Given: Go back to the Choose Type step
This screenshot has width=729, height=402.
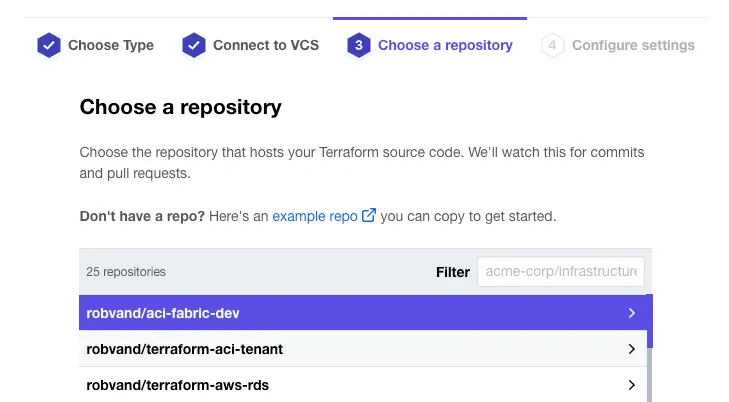Looking at the screenshot, I should (x=110, y=45).
